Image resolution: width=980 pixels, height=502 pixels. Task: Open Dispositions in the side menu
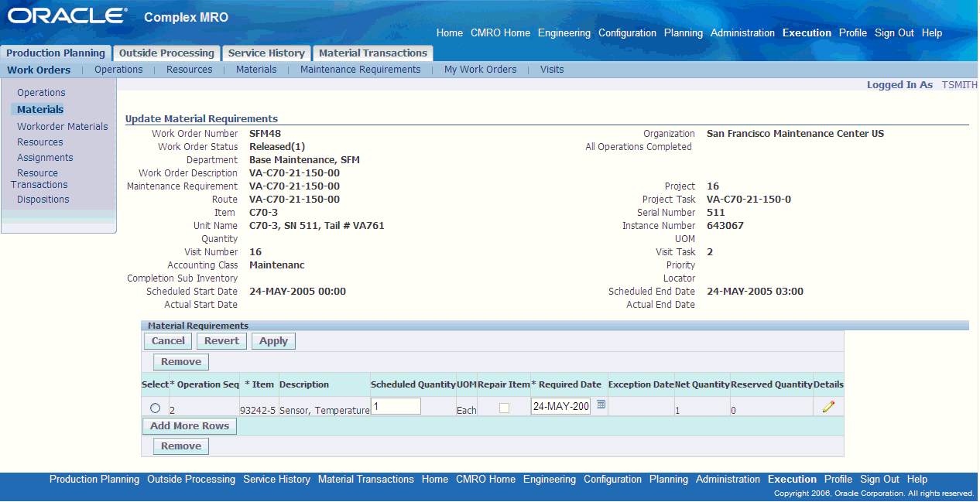pyautogui.click(x=43, y=200)
